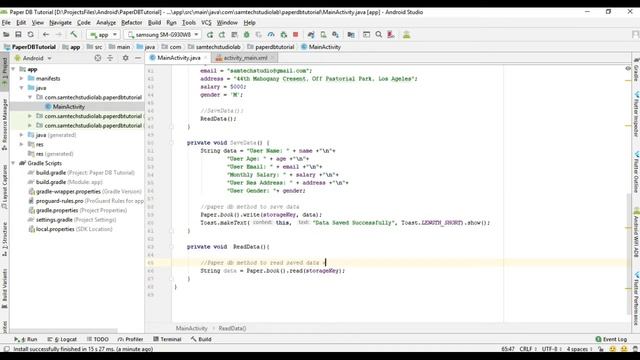The image size is (640, 360).
Task: Click the Save All toolbar icon
Action: [18, 35]
